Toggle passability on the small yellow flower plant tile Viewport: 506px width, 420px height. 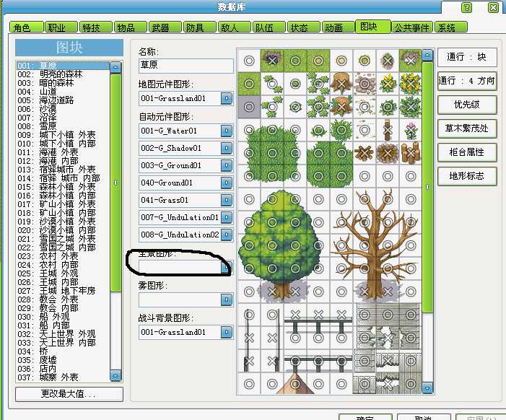tap(388, 84)
